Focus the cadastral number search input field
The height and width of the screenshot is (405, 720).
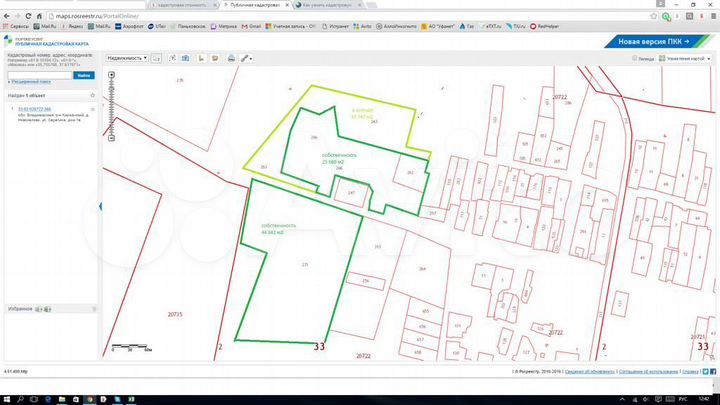[38, 75]
